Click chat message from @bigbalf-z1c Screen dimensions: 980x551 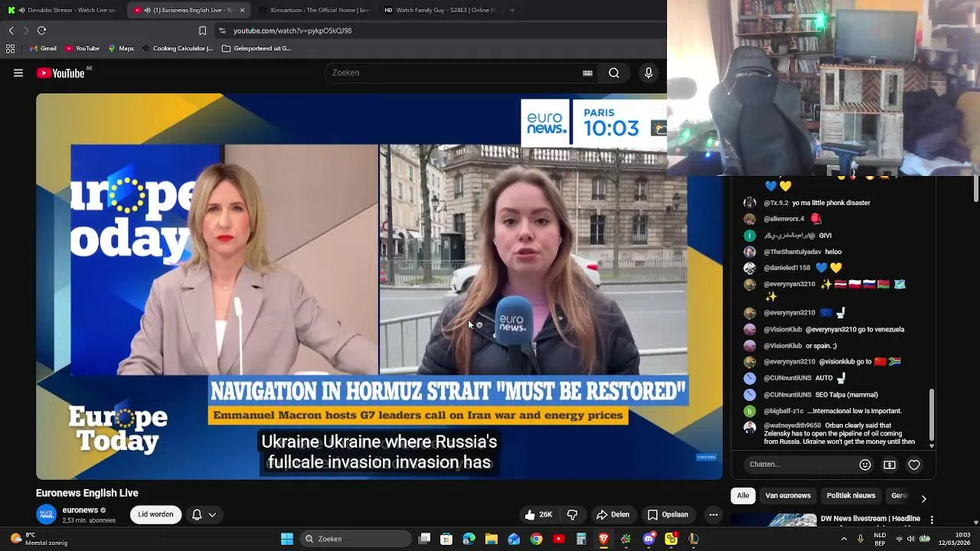point(833,411)
